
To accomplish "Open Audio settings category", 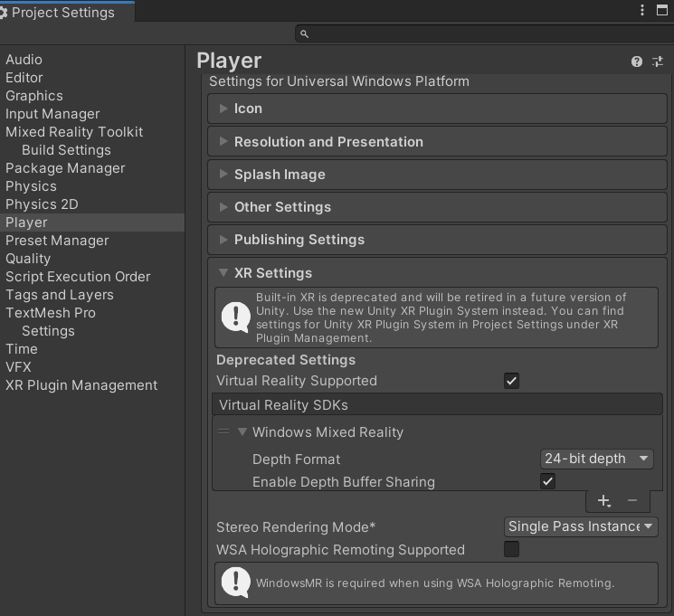I will (24, 60).
